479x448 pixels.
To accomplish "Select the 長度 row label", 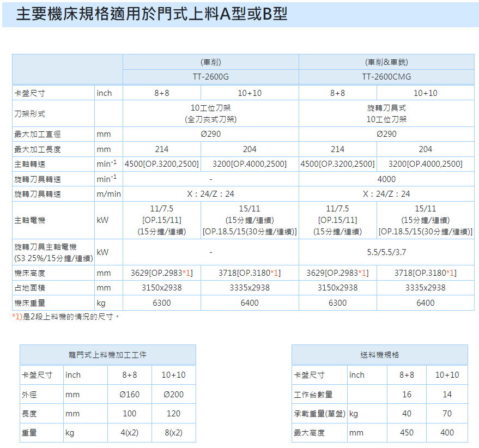I will coord(29,414).
